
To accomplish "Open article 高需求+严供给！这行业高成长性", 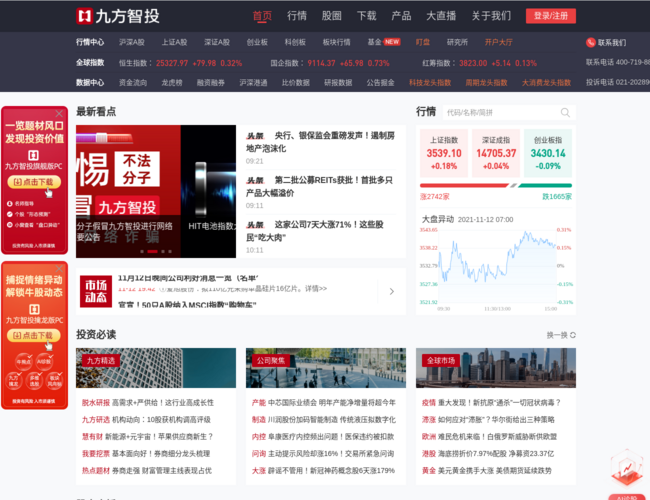I will (163, 403).
